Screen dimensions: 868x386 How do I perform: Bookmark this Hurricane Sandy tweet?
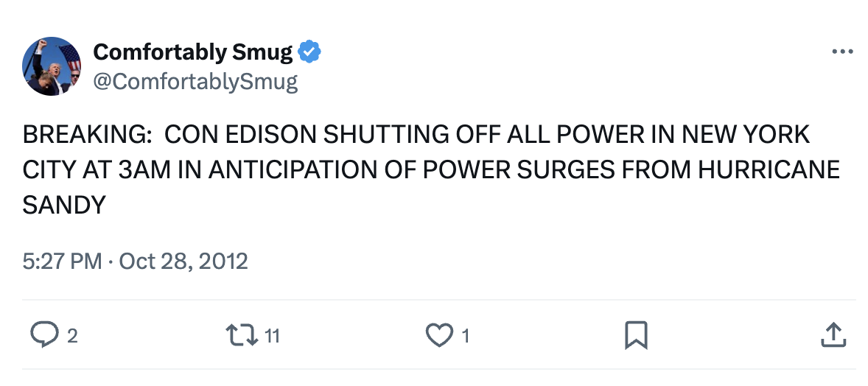pos(636,335)
